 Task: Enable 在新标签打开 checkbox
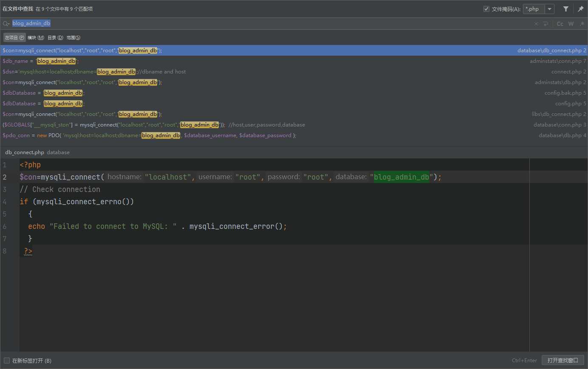pyautogui.click(x=7, y=361)
